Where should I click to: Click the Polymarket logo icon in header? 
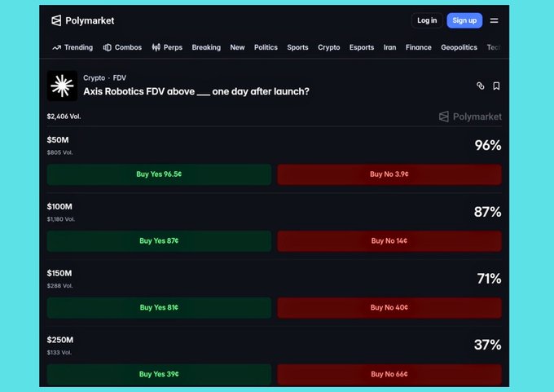point(56,20)
